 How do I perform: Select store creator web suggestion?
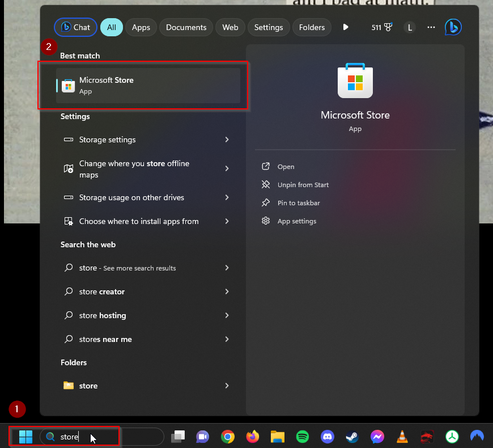click(148, 292)
